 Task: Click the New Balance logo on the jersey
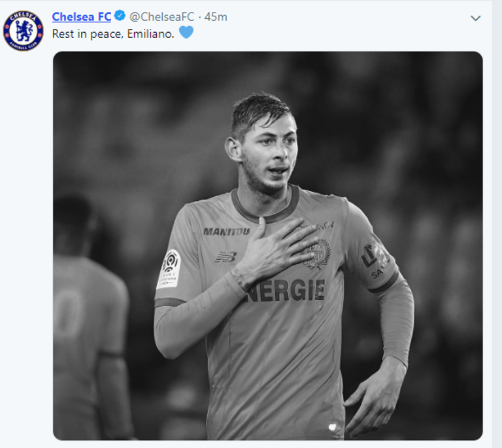point(225,257)
